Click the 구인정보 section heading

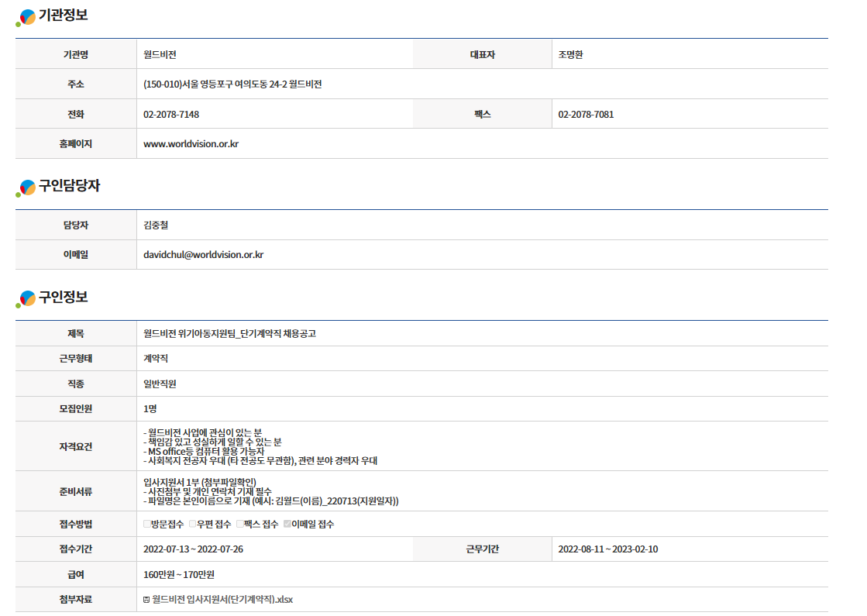[63, 297]
